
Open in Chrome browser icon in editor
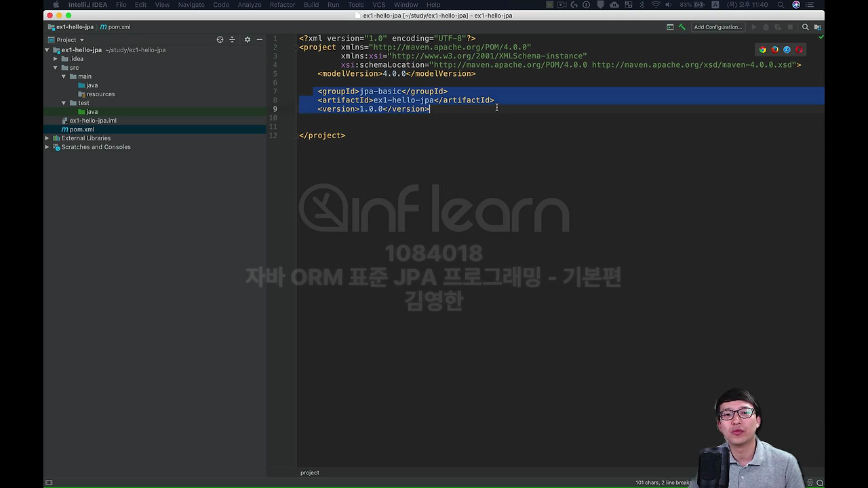tap(762, 49)
